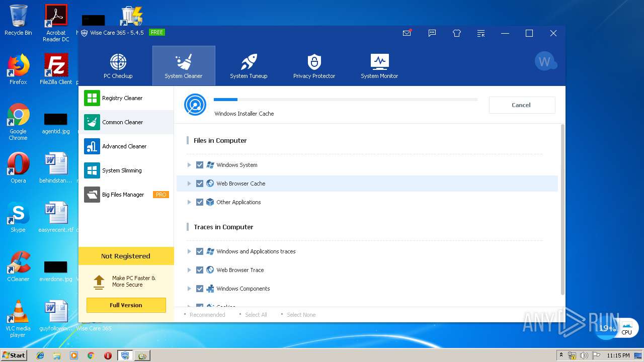Open the skin shirt icon
The width and height of the screenshot is (644, 362).
point(457,33)
